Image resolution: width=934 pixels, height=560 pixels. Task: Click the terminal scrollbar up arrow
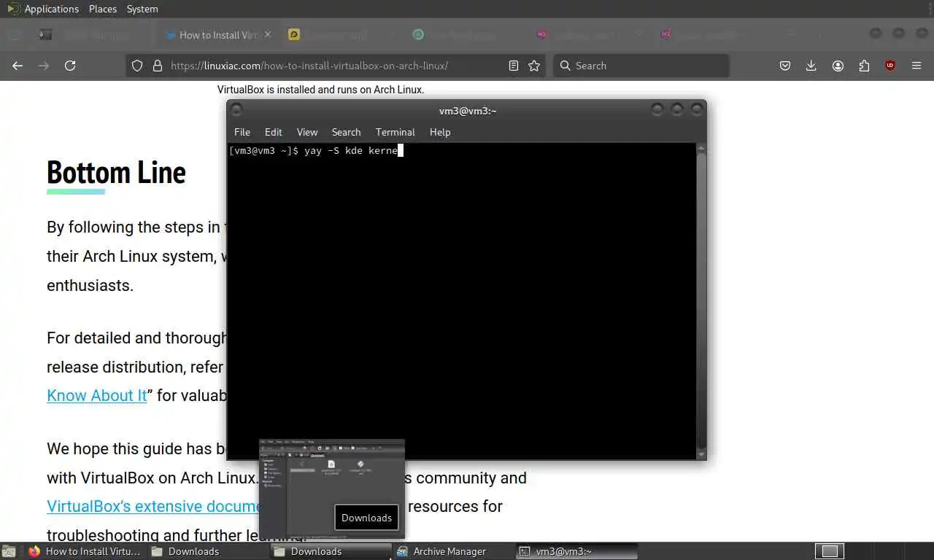pyautogui.click(x=701, y=148)
